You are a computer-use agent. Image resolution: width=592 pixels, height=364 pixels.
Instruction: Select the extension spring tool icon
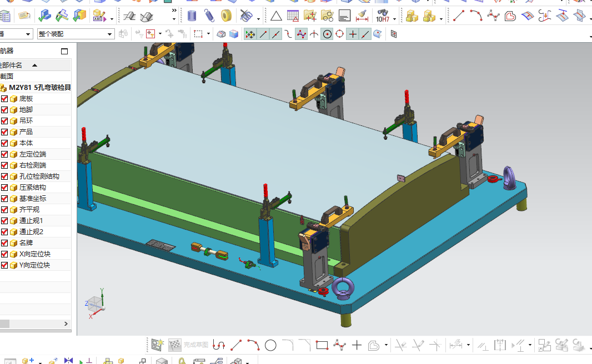point(209,16)
